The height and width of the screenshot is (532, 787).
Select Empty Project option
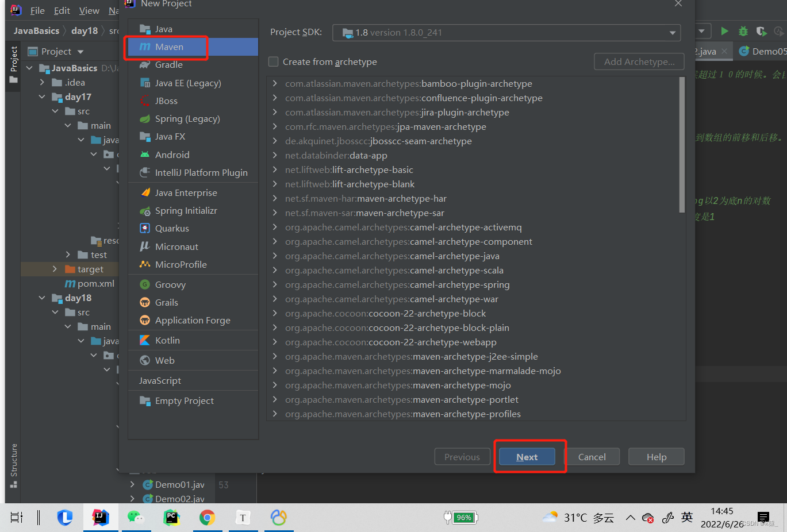tap(193, 400)
